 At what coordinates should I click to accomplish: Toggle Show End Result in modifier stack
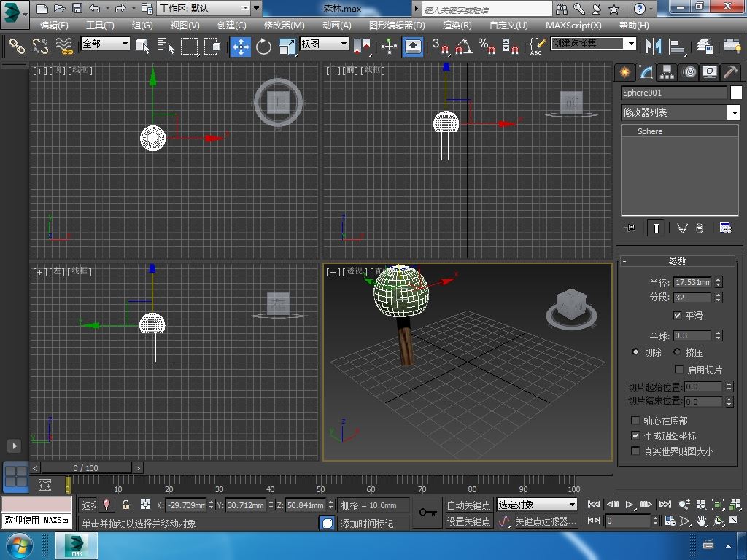pos(656,228)
